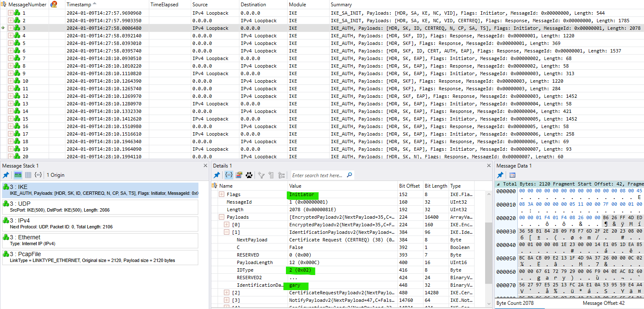Select the MessageId field in Details
644x309 pixels.
[348, 202]
